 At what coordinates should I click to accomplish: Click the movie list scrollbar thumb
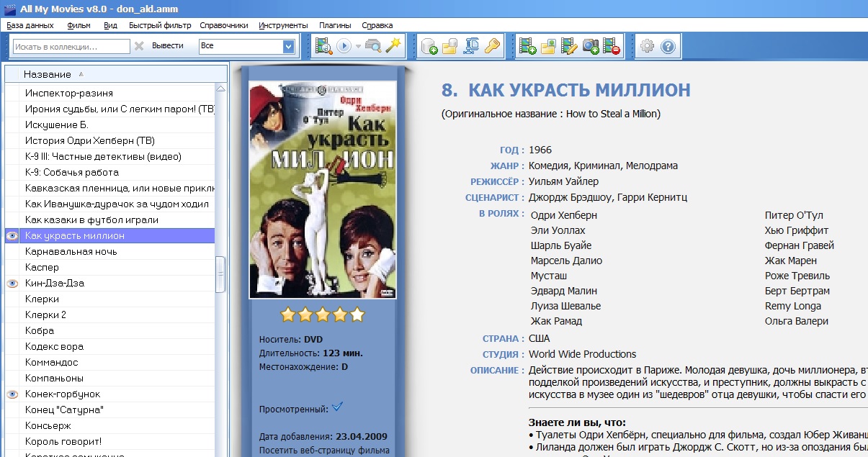coord(221,275)
